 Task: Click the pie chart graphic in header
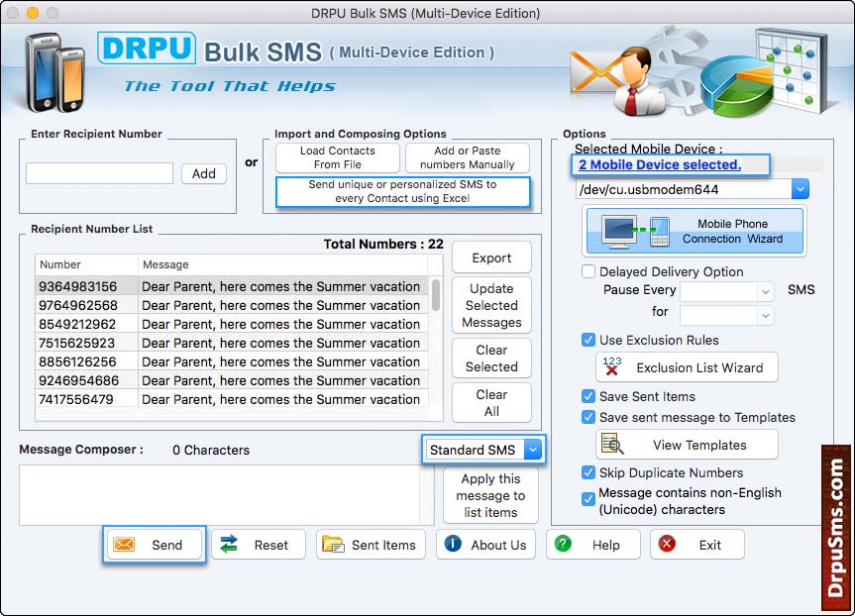click(736, 87)
